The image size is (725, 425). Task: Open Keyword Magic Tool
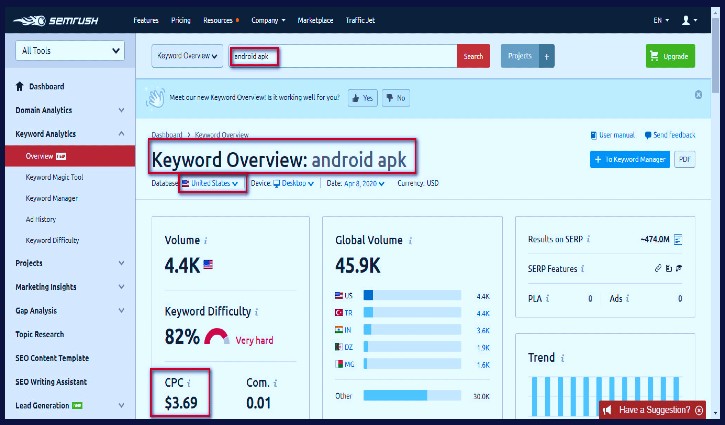[55, 177]
